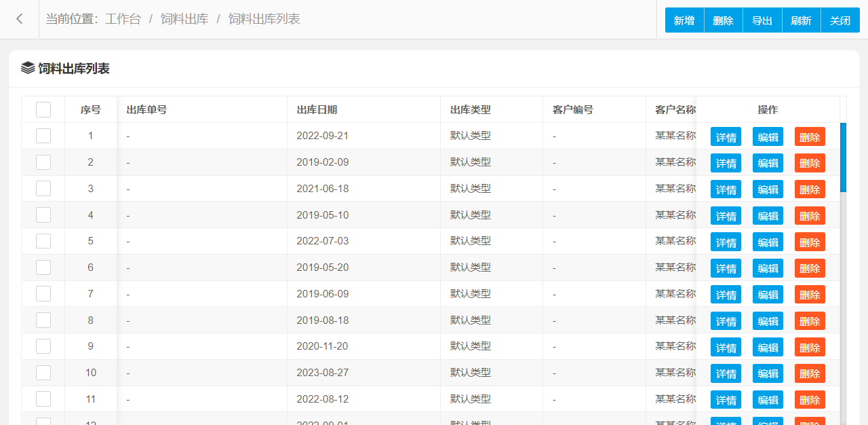
Task: Edit row 8 with 编辑 button
Action: [x=768, y=320]
